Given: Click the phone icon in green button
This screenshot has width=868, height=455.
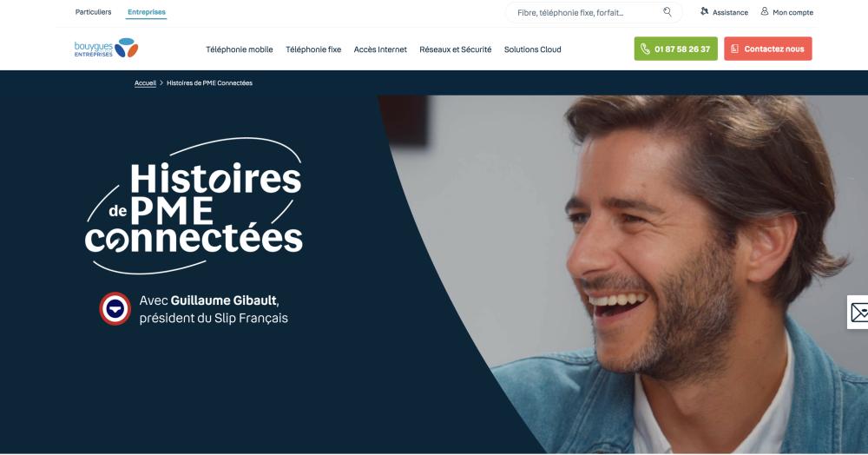Looking at the screenshot, I should 645,49.
